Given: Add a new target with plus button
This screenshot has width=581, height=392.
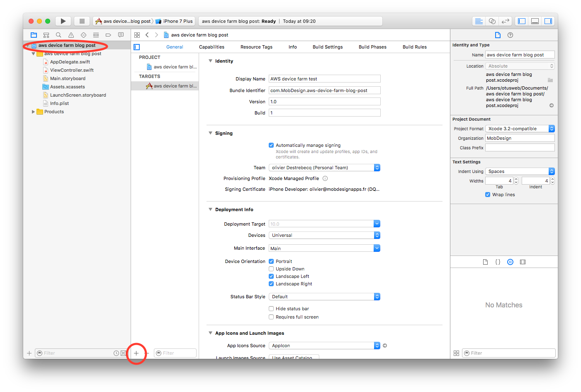Looking at the screenshot, I should click(136, 353).
